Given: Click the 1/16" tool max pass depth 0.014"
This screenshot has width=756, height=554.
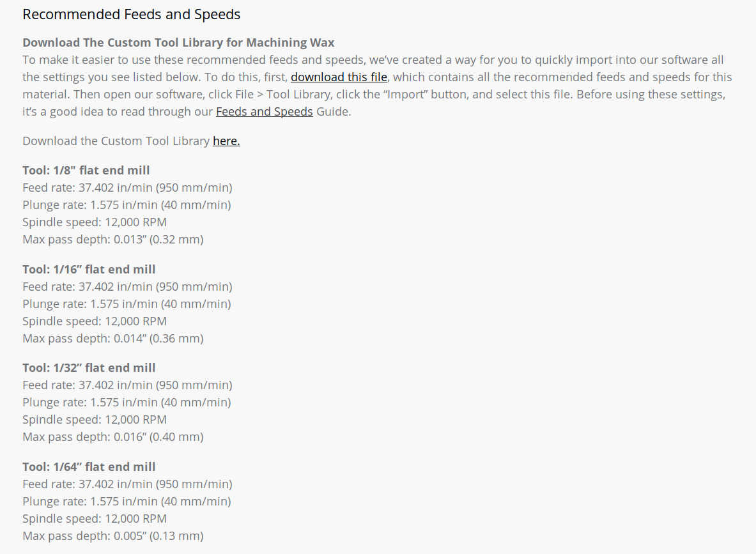Looking at the screenshot, I should point(113,339).
